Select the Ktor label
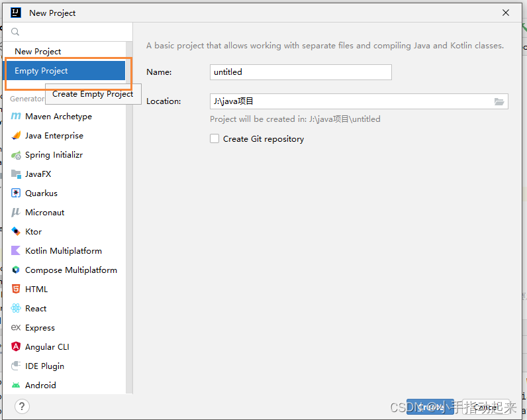Viewport: 527px width, 420px height. [33, 232]
